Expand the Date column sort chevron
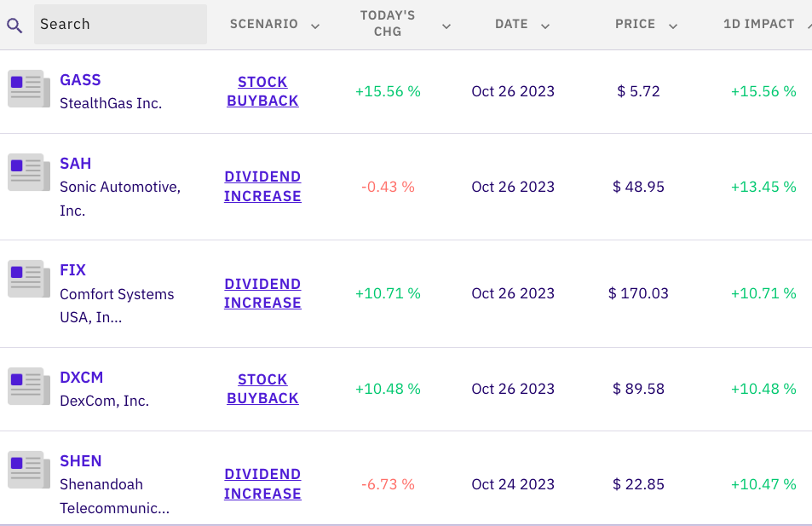This screenshot has height=526, width=812. (545, 26)
